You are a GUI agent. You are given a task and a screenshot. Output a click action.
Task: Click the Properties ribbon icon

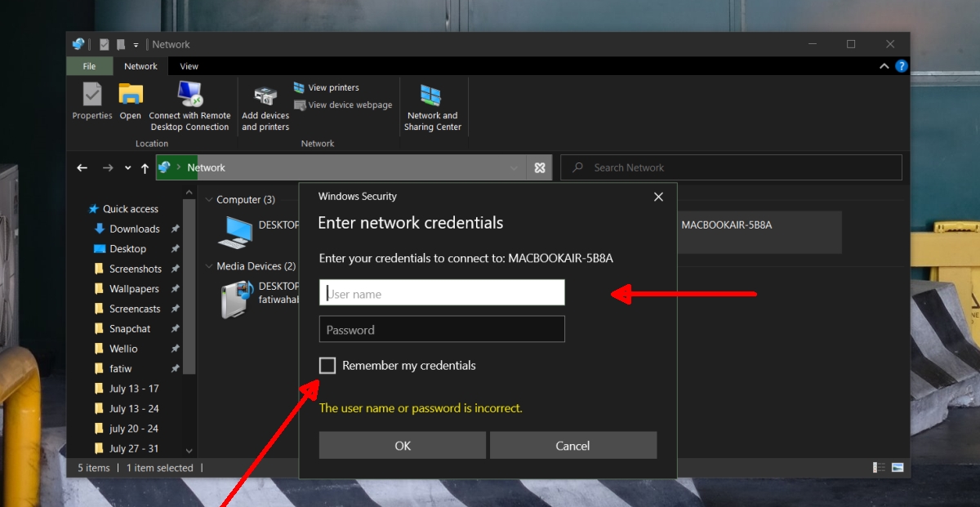click(92, 96)
